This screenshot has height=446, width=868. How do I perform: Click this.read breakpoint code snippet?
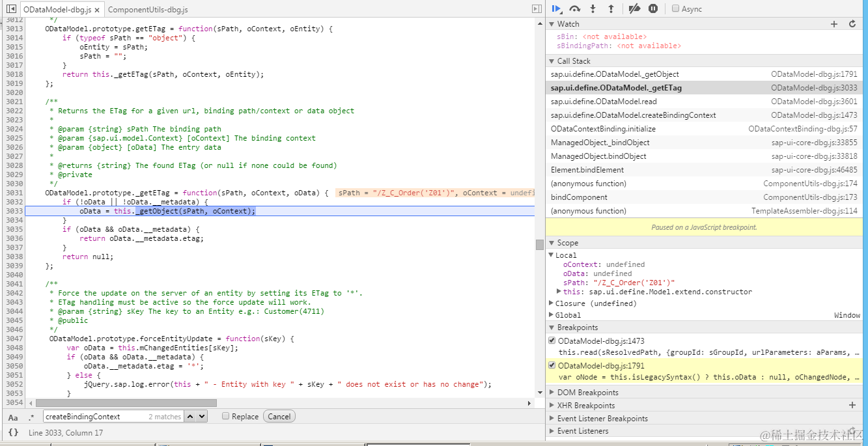(710, 352)
